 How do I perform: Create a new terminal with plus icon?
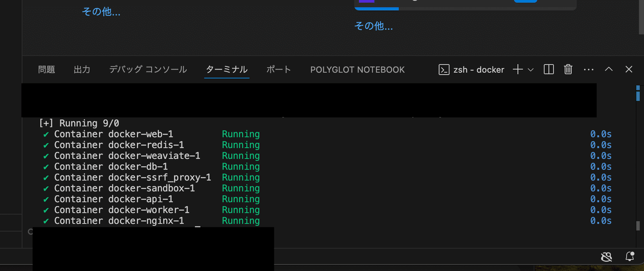point(518,70)
